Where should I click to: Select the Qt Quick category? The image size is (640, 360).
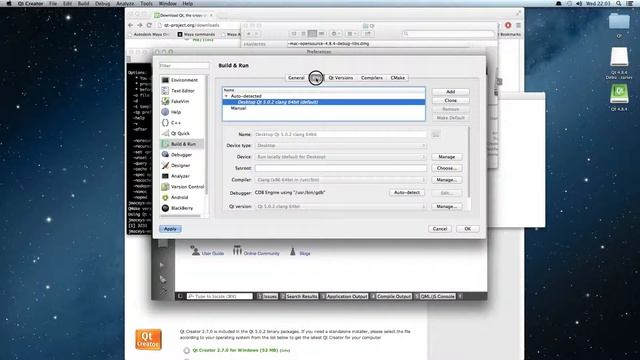[x=183, y=133]
